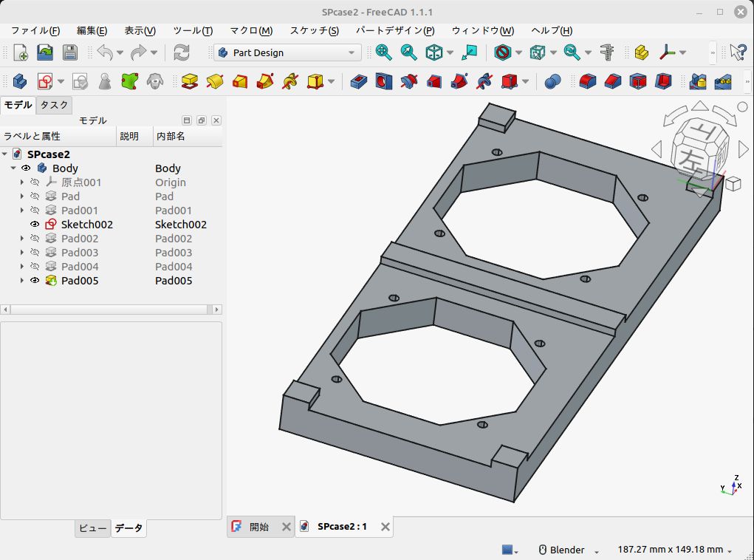Screen dimensions: 754x560
Task: Open the Blender navigation style dropdown
Action: coord(569,550)
